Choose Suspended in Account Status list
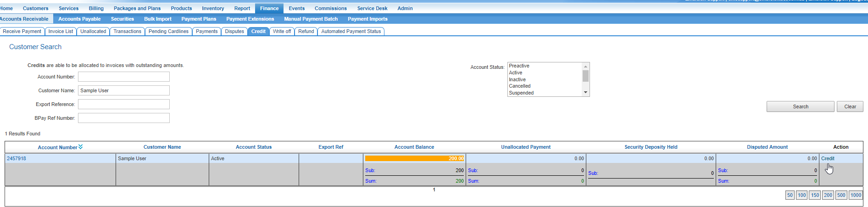The width and height of the screenshot is (868, 207). [521, 93]
